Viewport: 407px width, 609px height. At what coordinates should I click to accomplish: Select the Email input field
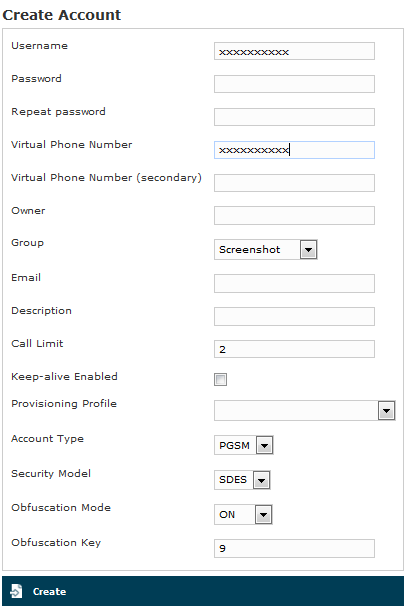click(294, 284)
